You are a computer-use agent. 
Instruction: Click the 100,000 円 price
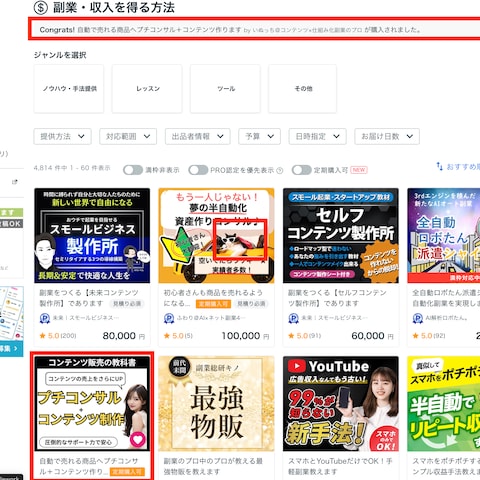pyautogui.click(x=245, y=336)
